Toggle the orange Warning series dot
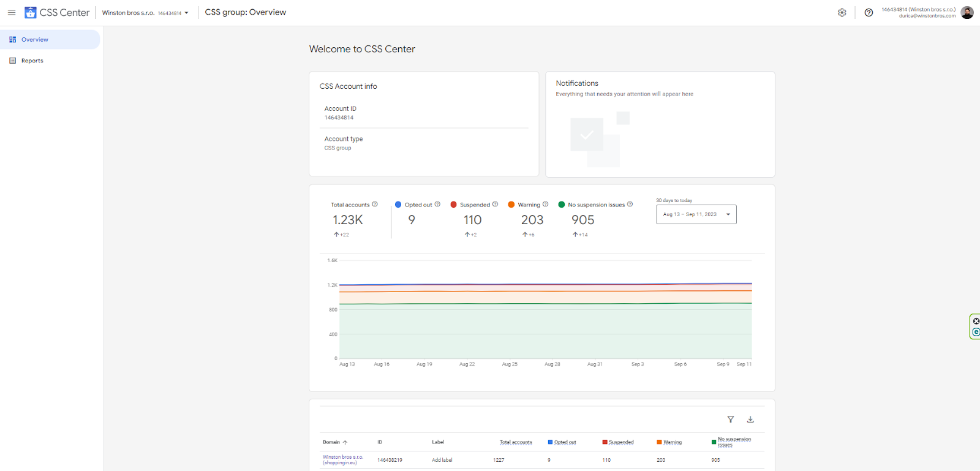Viewport: 980px width, 471px height. point(511,205)
